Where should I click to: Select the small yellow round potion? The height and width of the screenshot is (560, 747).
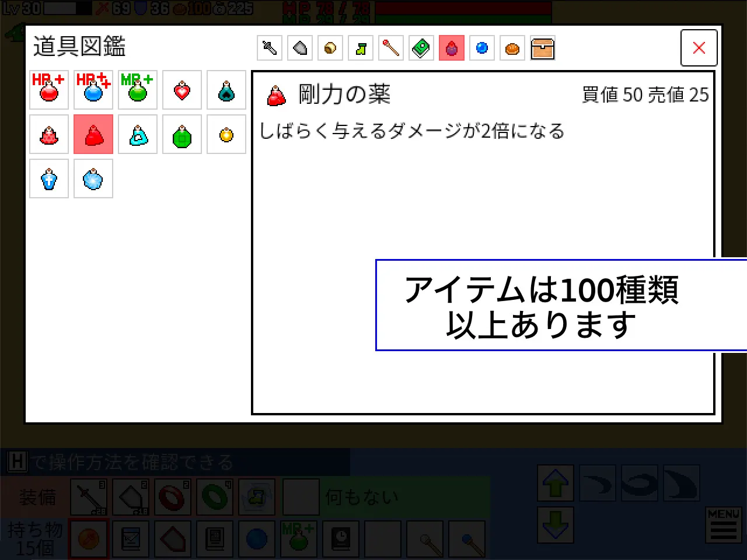coord(226,134)
